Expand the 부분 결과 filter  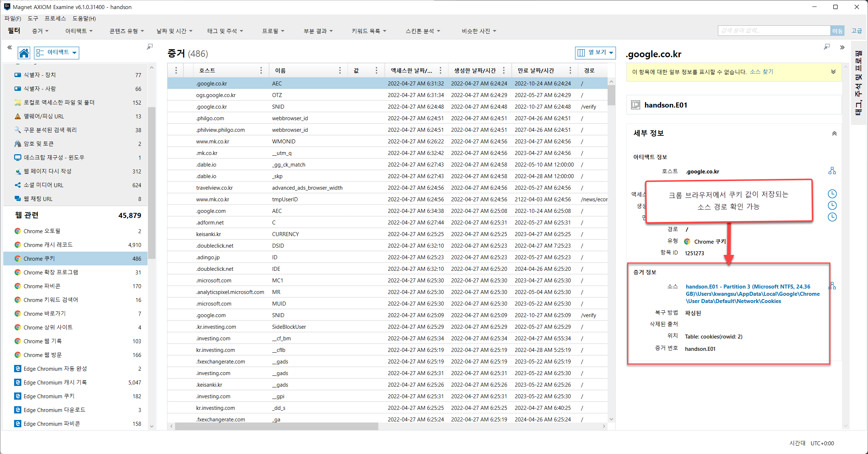[318, 31]
